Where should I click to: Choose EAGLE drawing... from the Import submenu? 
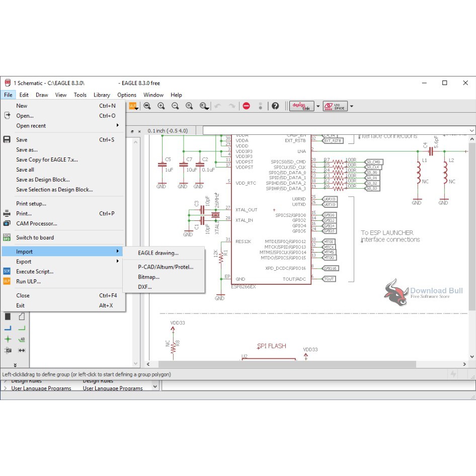click(x=158, y=253)
